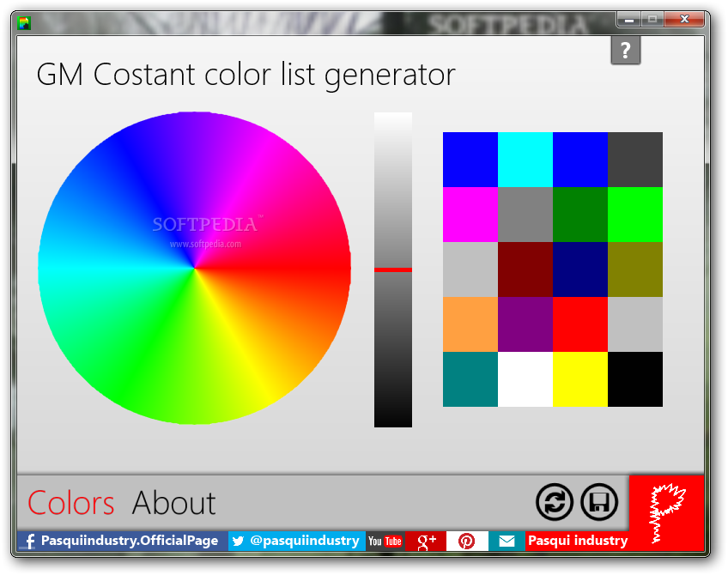Visit the Pasquiindustry.OfficialPage Facebook link
This screenshot has width=728, height=575.
tap(123, 541)
